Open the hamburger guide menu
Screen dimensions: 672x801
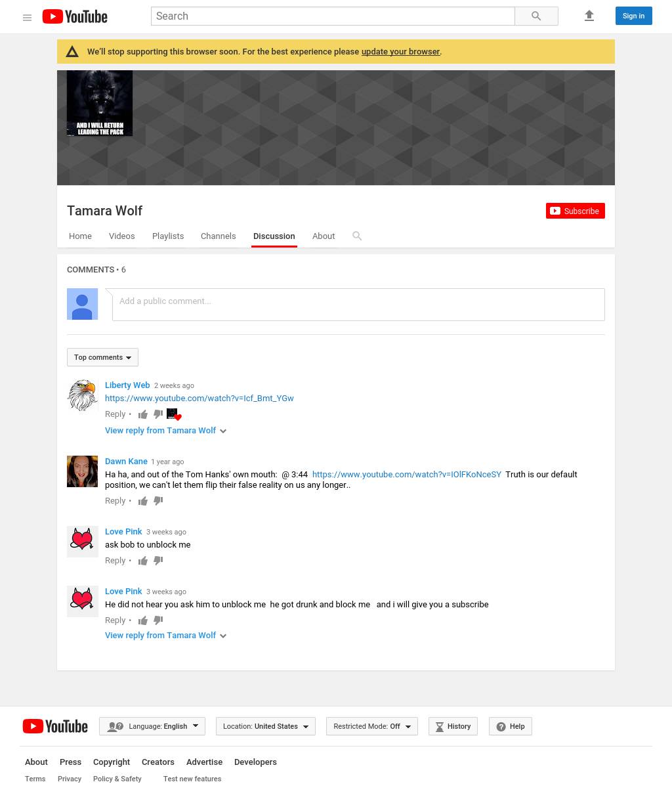[27, 17]
